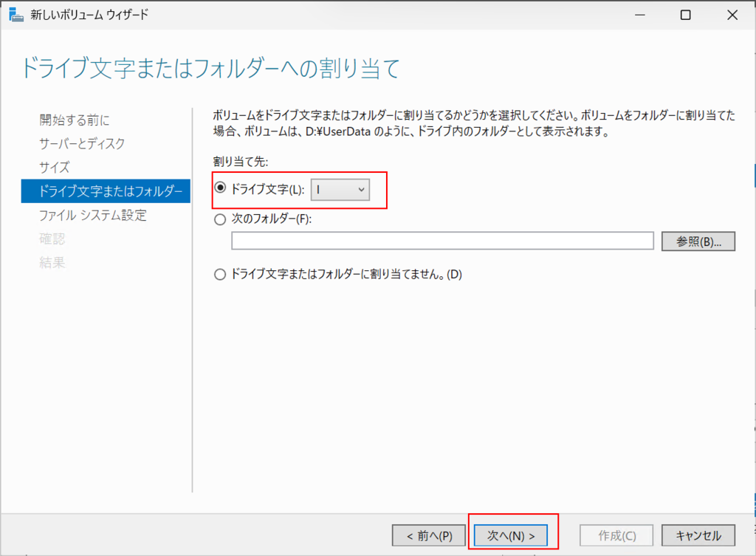Select the ドライブ文字またはフォルダー step
The height and width of the screenshot is (556, 756).
tap(106, 191)
